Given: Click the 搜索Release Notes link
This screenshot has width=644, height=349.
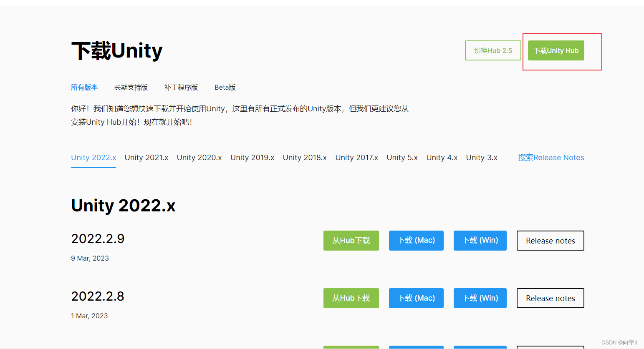Looking at the screenshot, I should coord(551,158).
